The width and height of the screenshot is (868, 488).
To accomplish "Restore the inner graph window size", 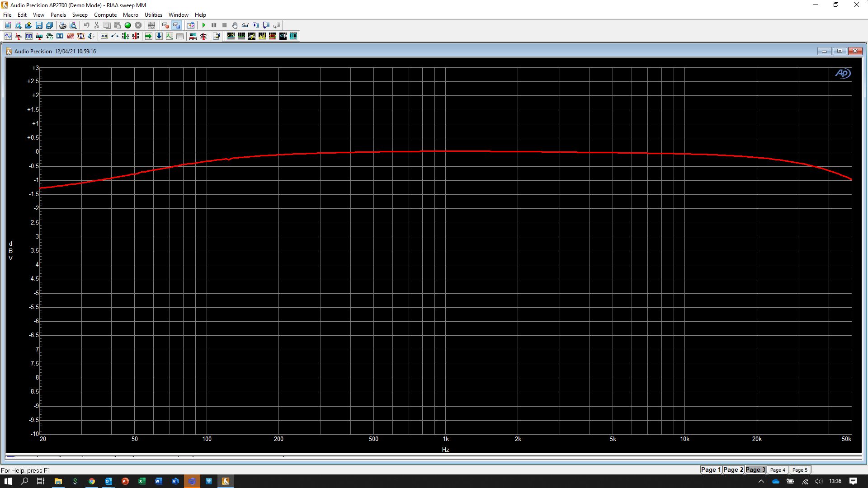I will pos(840,51).
